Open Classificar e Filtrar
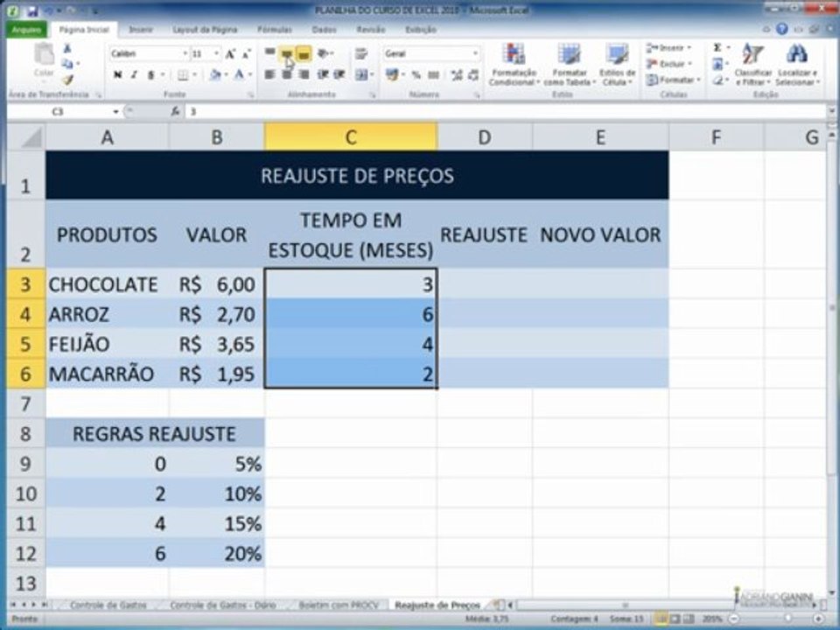The image size is (840, 630). coord(752,64)
